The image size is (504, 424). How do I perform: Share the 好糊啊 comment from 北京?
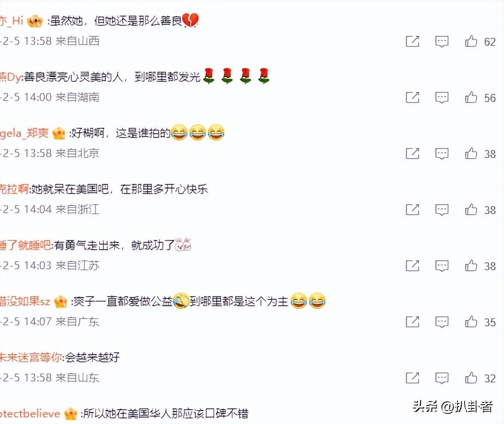412,154
